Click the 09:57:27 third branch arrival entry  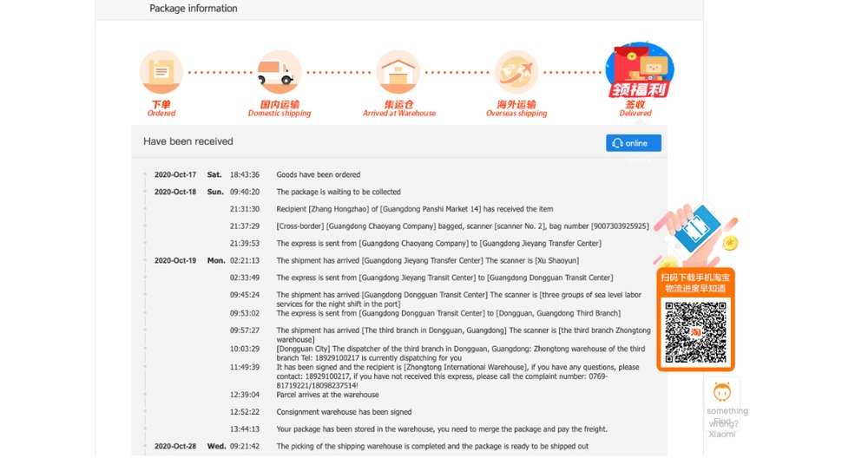[464, 335]
